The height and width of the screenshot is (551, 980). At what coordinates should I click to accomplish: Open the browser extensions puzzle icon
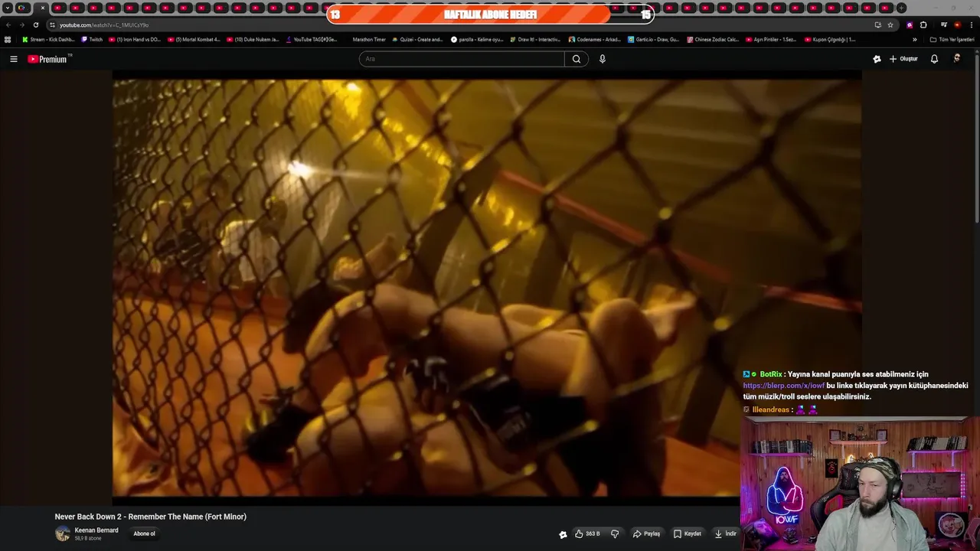click(x=923, y=24)
